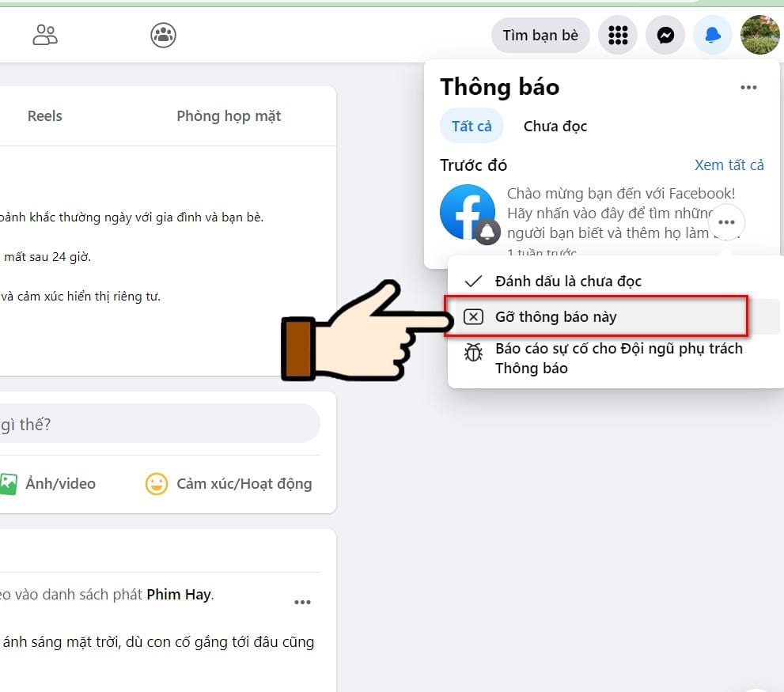
Task: Click the post composer field ending in gì thế?
Action: (x=159, y=423)
